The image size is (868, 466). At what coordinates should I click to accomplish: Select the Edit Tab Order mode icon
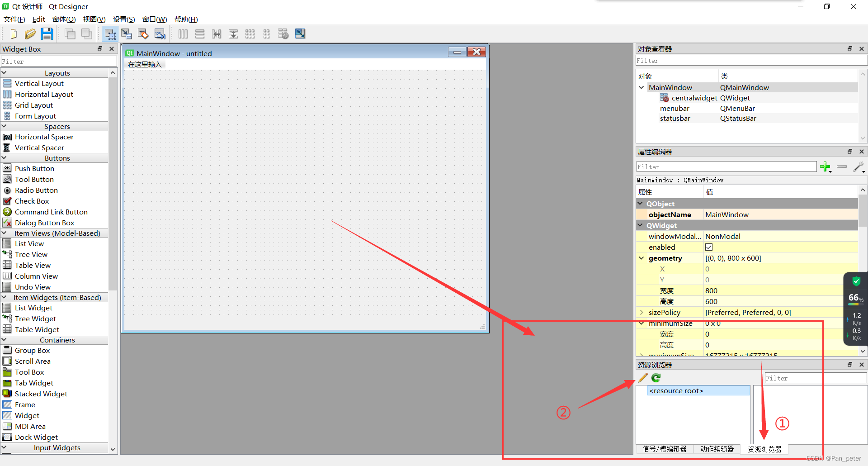pos(160,34)
